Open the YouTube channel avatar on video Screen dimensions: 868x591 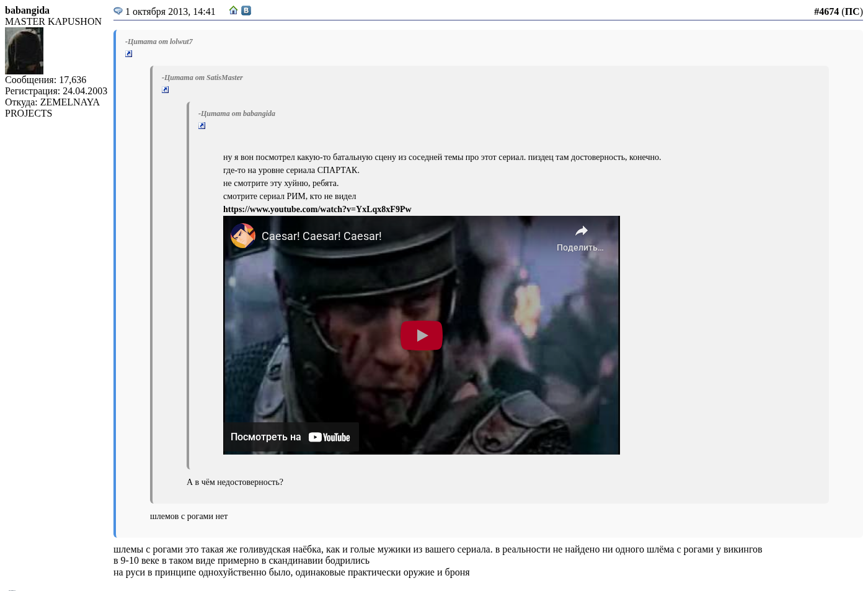243,236
